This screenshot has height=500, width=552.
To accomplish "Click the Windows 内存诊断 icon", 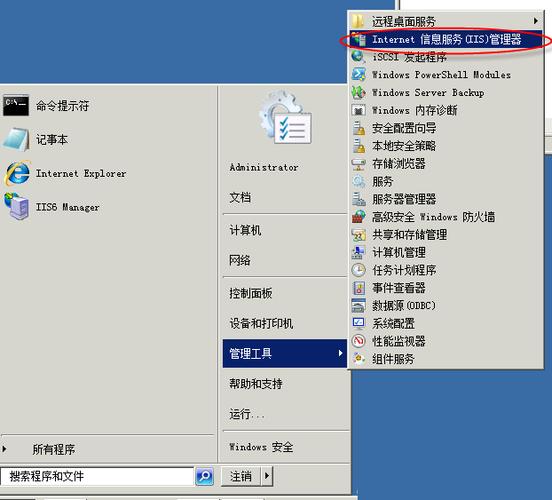I will point(358,111).
